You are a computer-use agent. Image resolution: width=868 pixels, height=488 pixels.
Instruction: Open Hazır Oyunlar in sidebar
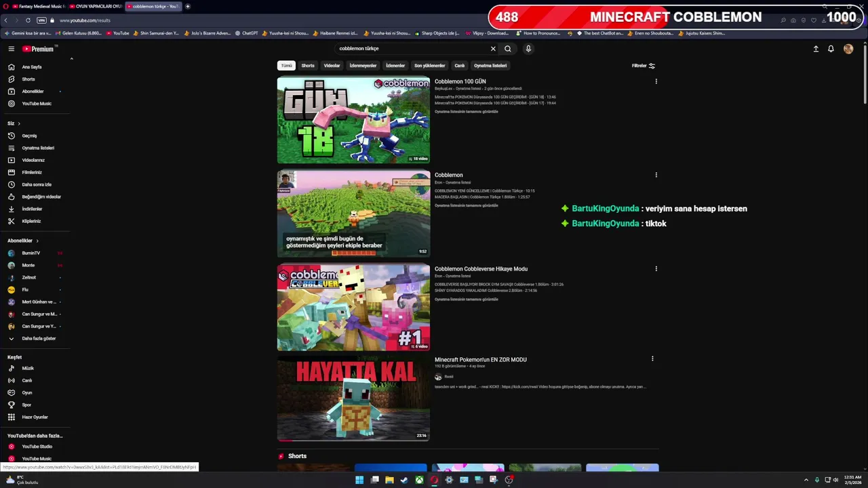point(36,417)
